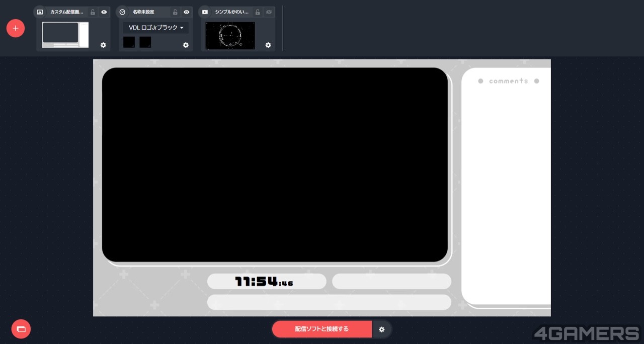Click the comments panel heading

tap(509, 81)
